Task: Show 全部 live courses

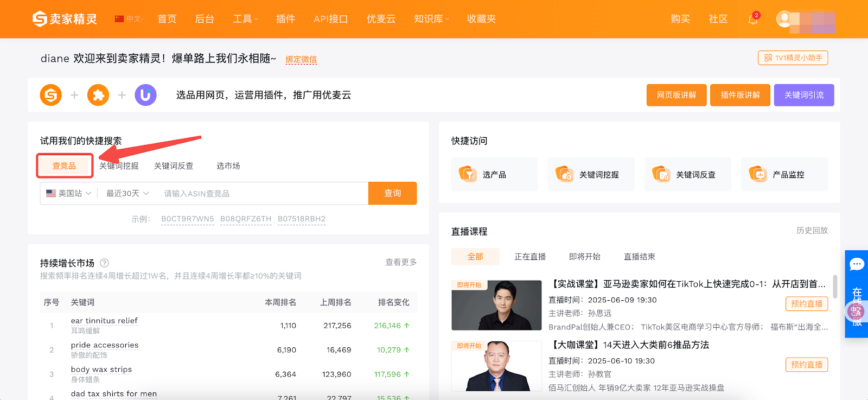Action: click(475, 257)
